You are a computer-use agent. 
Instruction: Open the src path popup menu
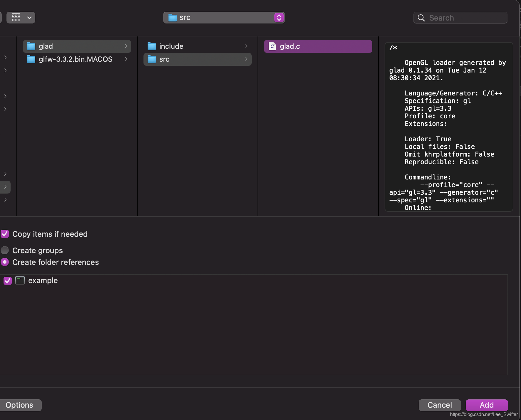pos(224,18)
